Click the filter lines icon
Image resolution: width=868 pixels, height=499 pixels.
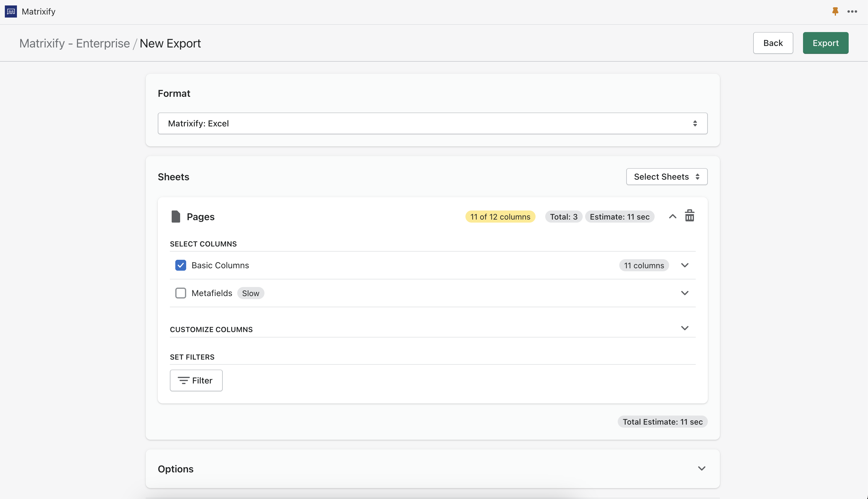183,380
